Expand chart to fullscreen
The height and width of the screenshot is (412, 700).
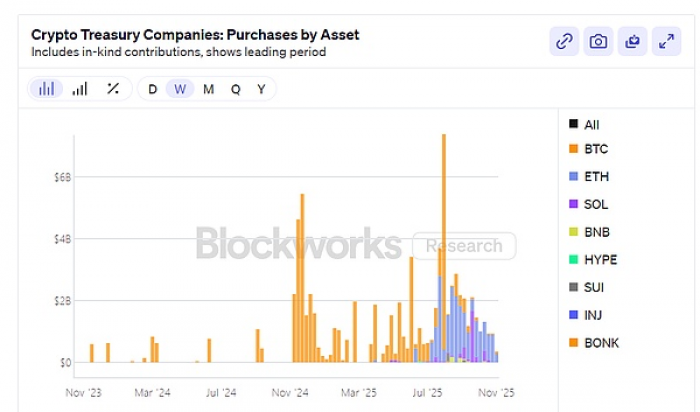pos(666,41)
